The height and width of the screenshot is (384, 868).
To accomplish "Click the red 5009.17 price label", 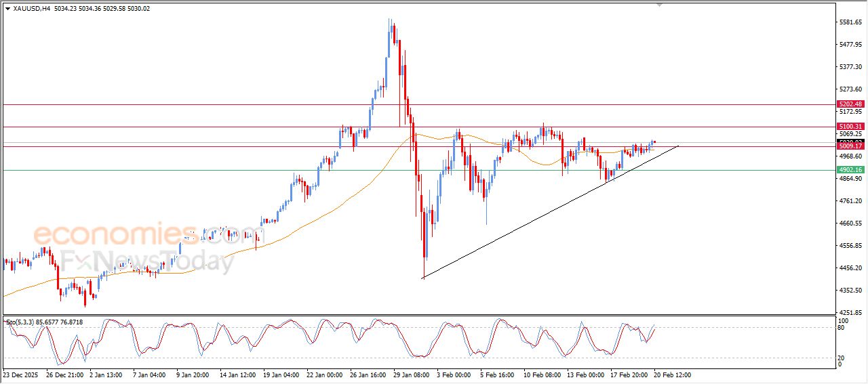I will tap(850, 146).
